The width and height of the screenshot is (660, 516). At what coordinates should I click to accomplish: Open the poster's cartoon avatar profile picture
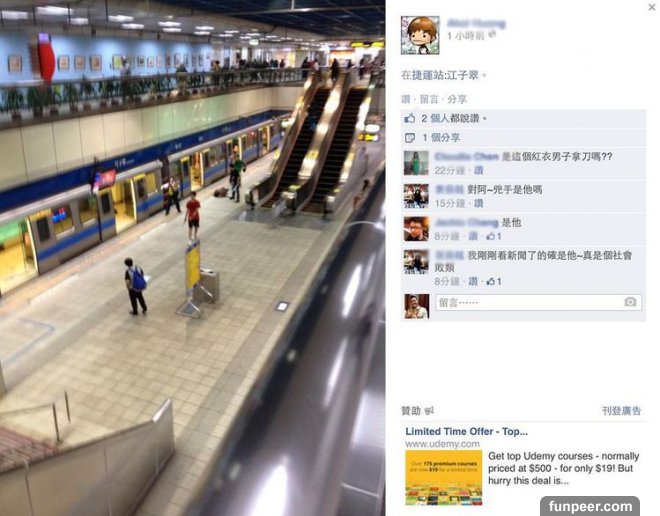(420, 35)
